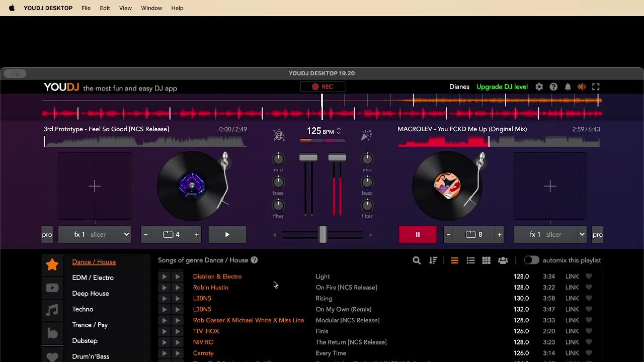Image resolution: width=644 pixels, height=362 pixels.
Task: Click the first arrow in the TIM HOX row
Action: tap(164, 331)
